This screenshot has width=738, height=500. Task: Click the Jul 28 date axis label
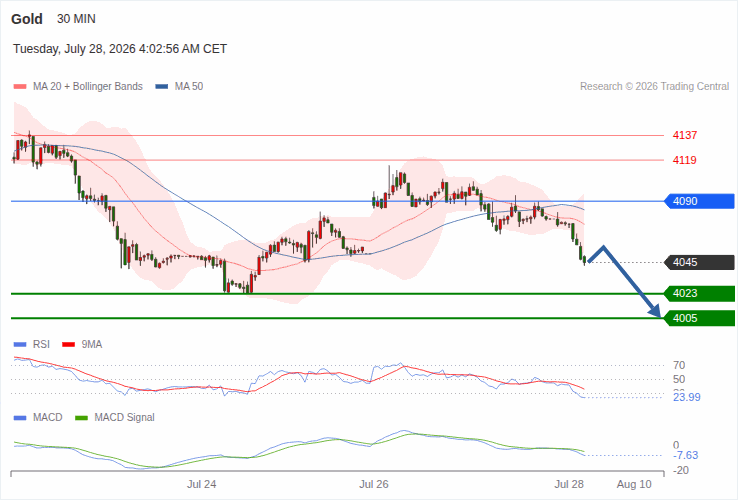569,484
